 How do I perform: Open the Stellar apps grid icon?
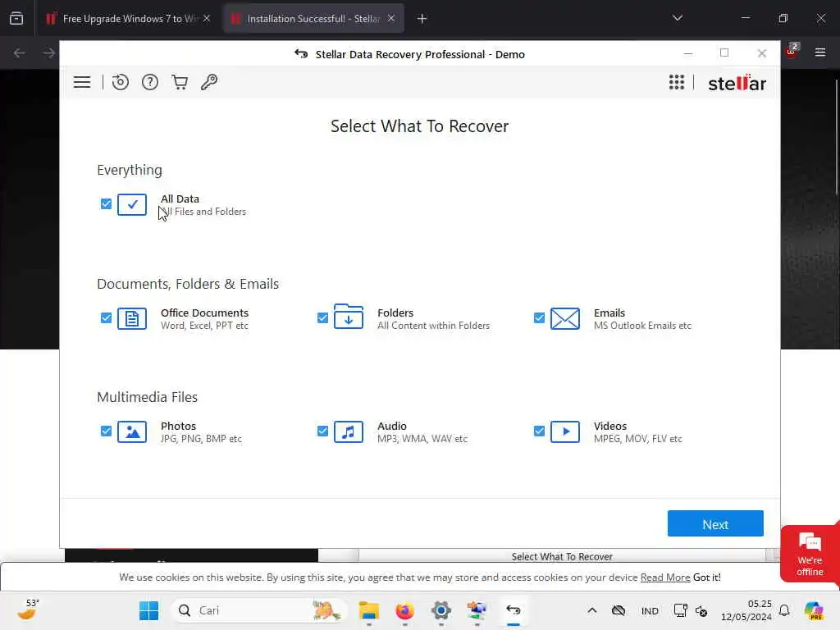pos(677,82)
